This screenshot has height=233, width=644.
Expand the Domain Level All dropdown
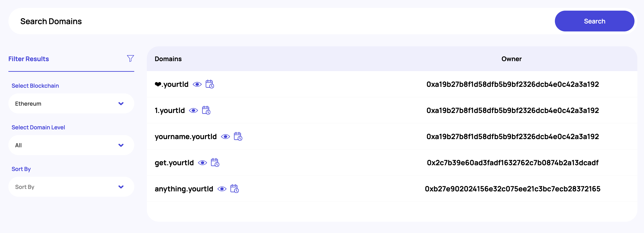(x=71, y=145)
